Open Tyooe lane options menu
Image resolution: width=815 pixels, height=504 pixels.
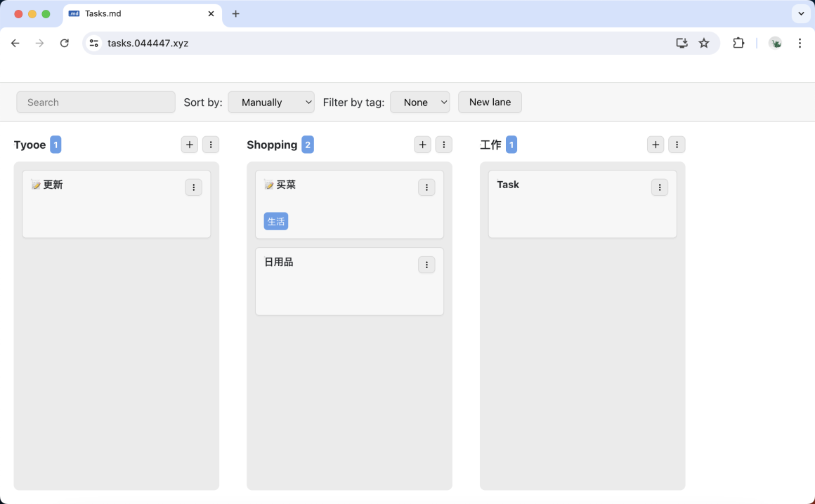point(211,145)
